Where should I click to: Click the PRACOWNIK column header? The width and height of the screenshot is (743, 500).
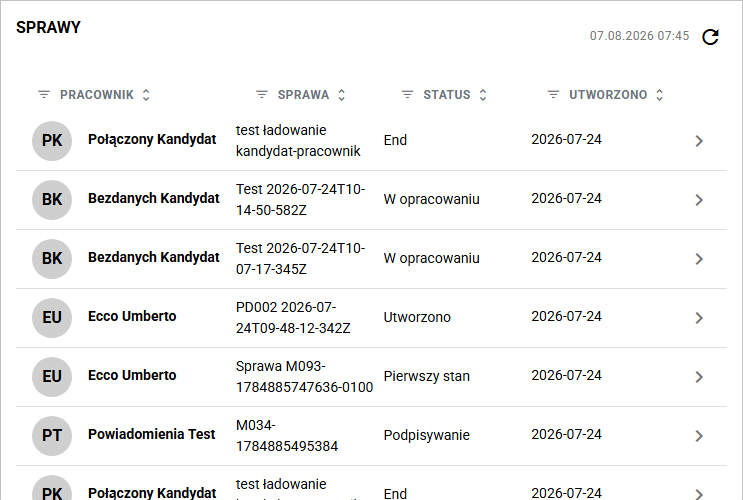pyautogui.click(x=97, y=95)
